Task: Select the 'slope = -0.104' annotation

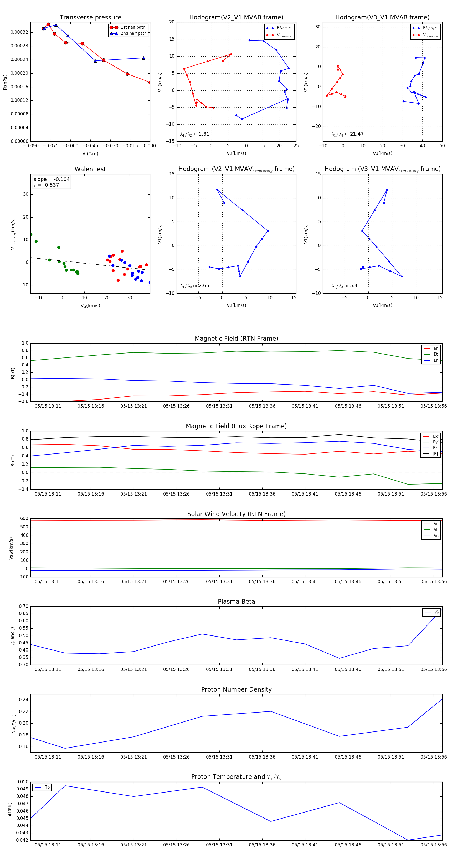Action: pos(52,179)
